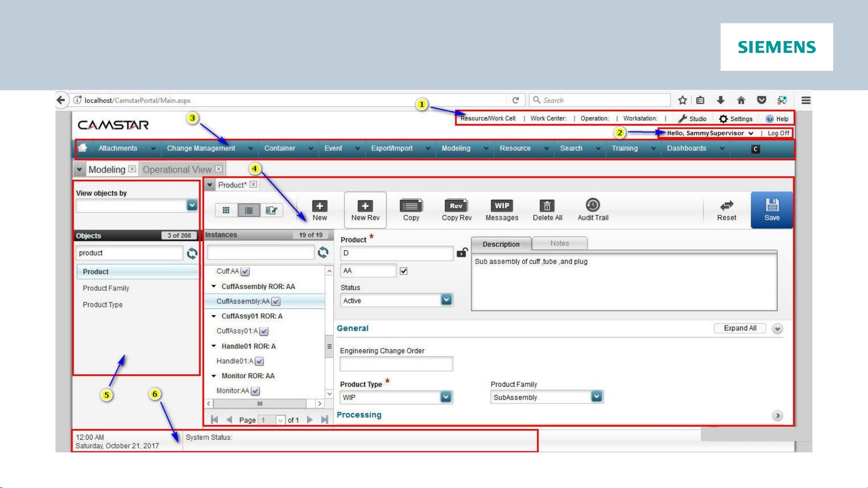The image size is (868, 488).
Task: Click the unlock padlock beside Product field
Action: pos(462,252)
